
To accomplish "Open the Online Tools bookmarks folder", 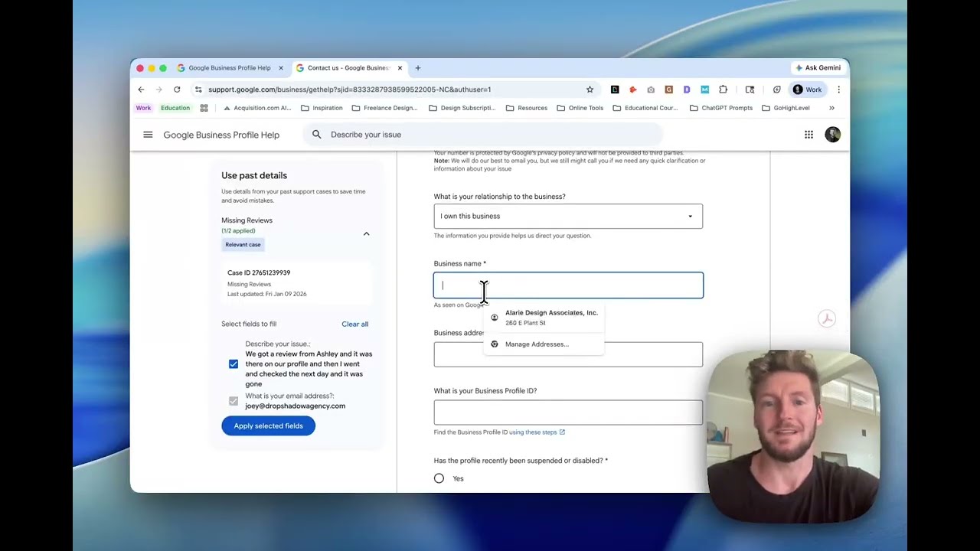I will click(x=580, y=108).
